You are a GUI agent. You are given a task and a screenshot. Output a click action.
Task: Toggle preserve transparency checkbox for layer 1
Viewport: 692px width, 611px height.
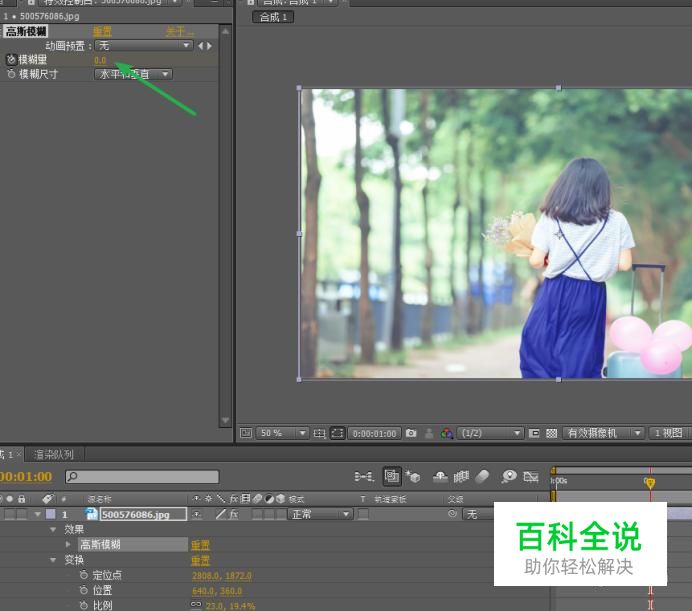point(363,514)
